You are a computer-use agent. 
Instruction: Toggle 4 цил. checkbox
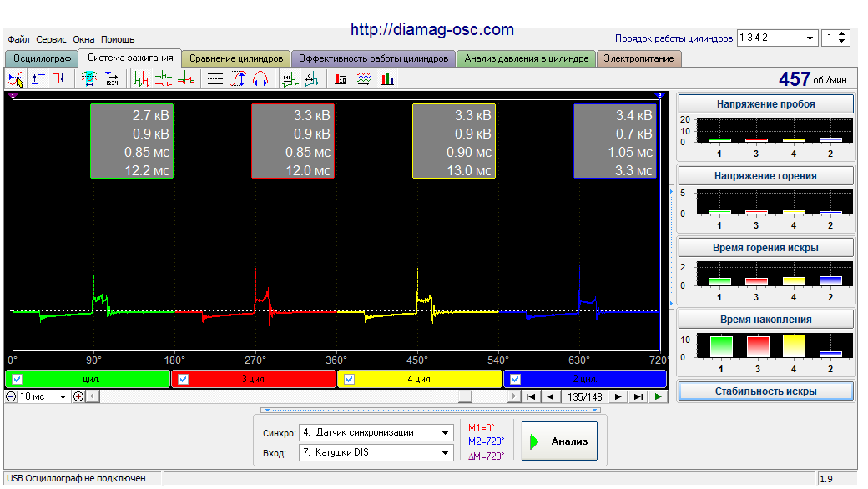pos(350,379)
